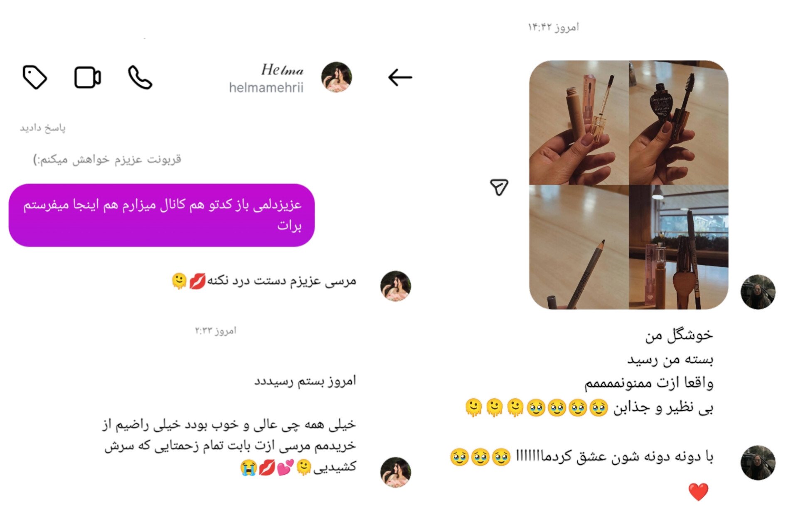The width and height of the screenshot is (798, 532).
Task: Open the lip gloss photo in collage
Action: coord(579,123)
